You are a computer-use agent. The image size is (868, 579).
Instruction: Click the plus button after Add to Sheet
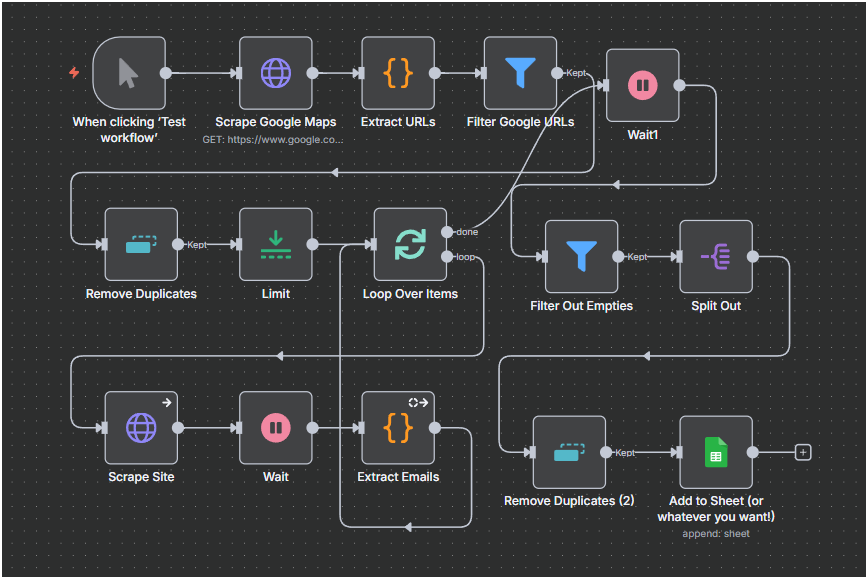[802, 452]
